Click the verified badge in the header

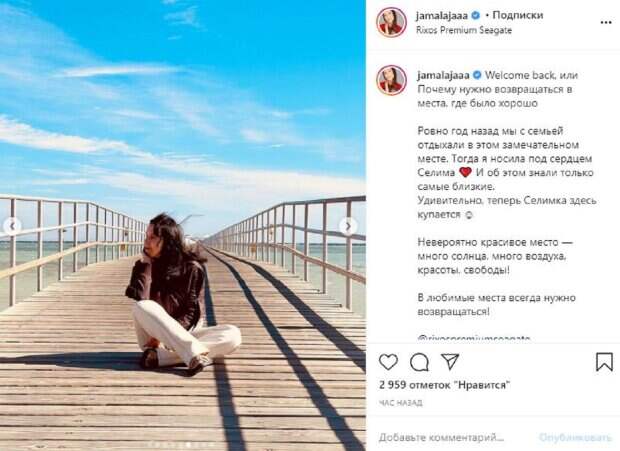click(x=475, y=15)
